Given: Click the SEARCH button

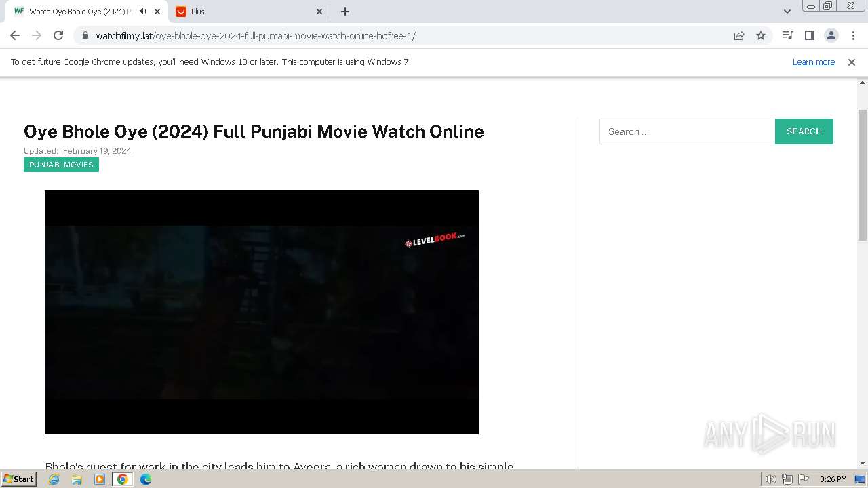Looking at the screenshot, I should click(x=804, y=131).
